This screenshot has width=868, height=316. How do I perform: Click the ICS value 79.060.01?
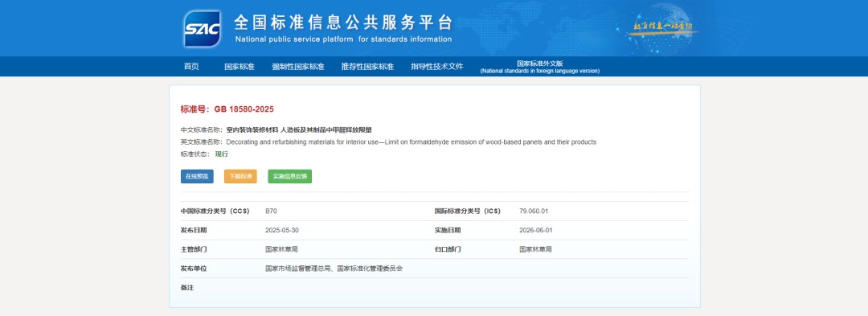[x=534, y=211]
